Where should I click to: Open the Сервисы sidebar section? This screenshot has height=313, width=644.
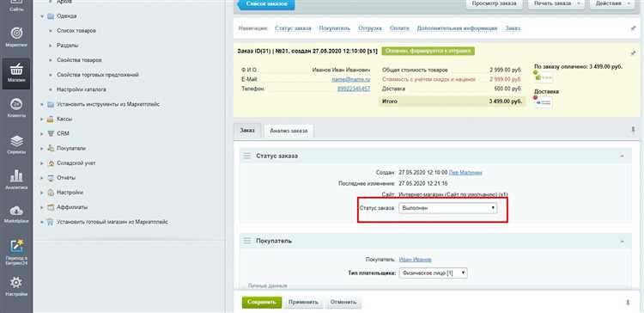click(x=16, y=144)
